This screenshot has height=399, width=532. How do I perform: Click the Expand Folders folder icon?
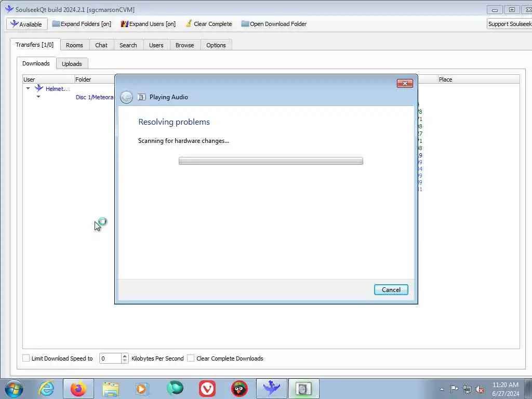pos(56,24)
